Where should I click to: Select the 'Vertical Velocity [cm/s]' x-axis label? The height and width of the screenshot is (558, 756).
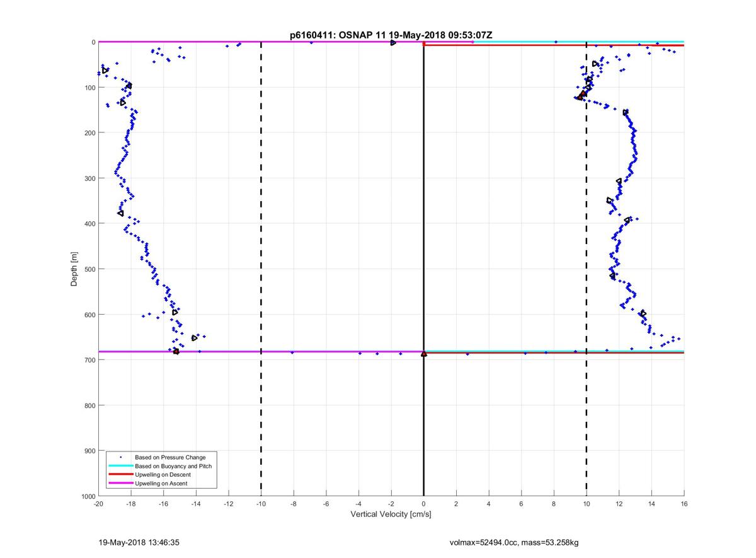(391, 514)
